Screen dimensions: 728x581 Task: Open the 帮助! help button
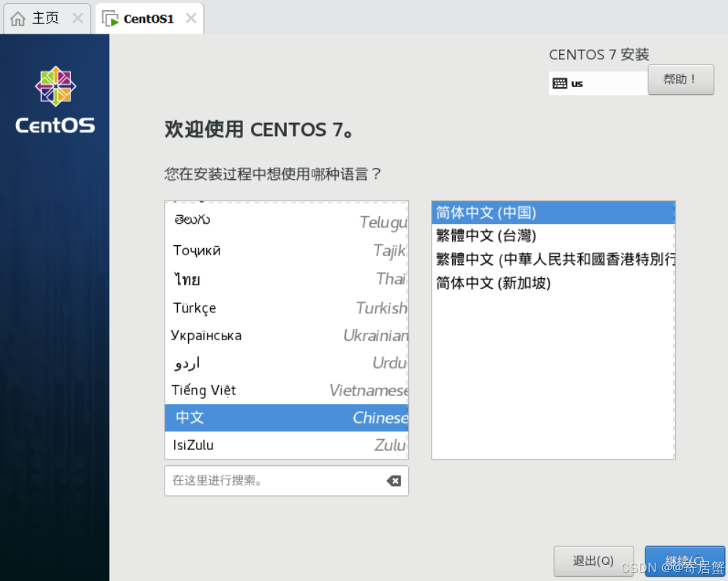coord(680,80)
